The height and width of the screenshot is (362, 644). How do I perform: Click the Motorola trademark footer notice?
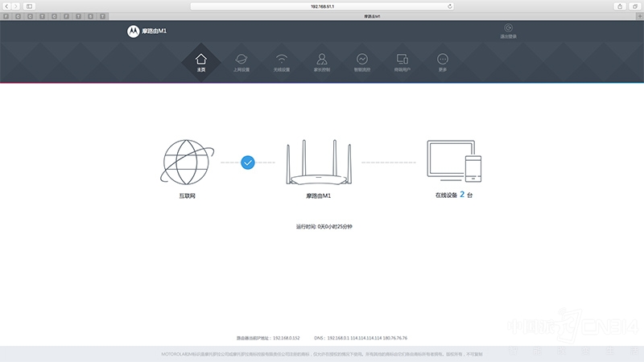click(322, 354)
